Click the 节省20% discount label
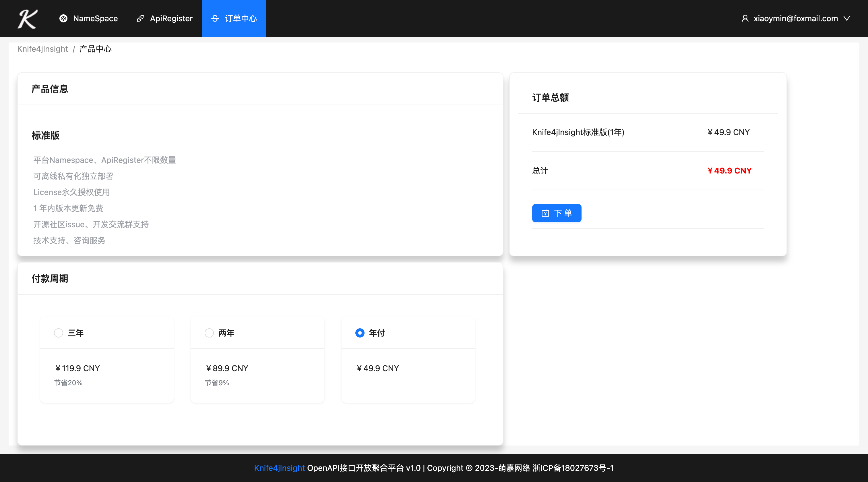This screenshot has height=482, width=868. (x=68, y=383)
